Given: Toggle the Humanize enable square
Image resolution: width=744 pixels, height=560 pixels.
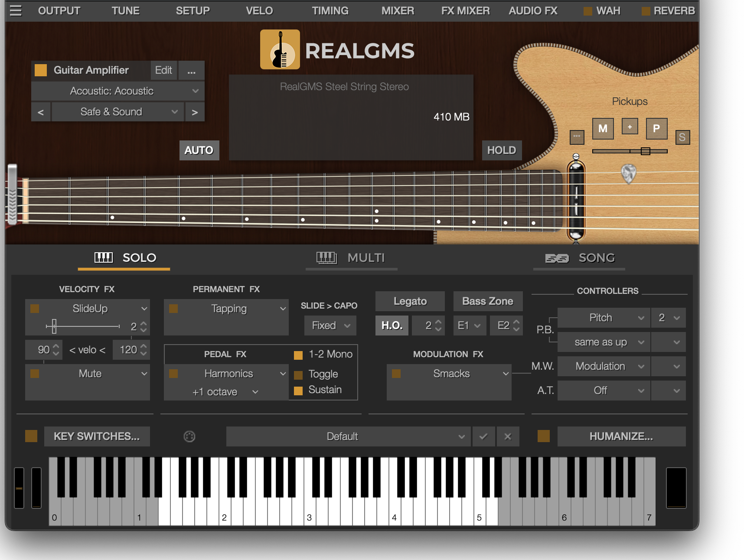Looking at the screenshot, I should click(x=544, y=436).
